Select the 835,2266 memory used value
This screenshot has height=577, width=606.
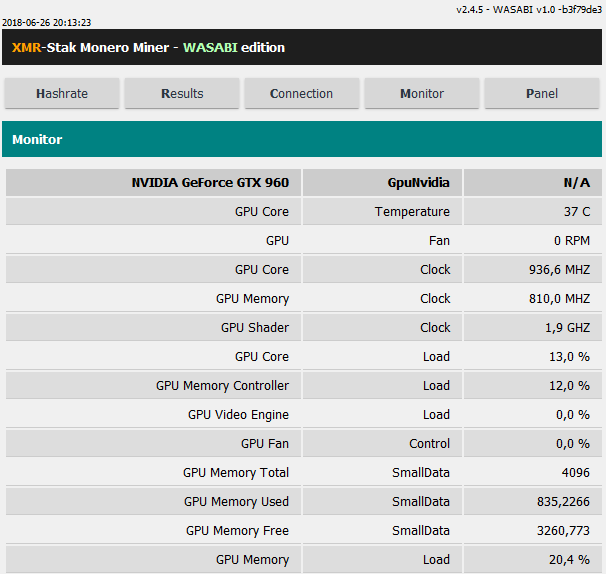(563, 501)
